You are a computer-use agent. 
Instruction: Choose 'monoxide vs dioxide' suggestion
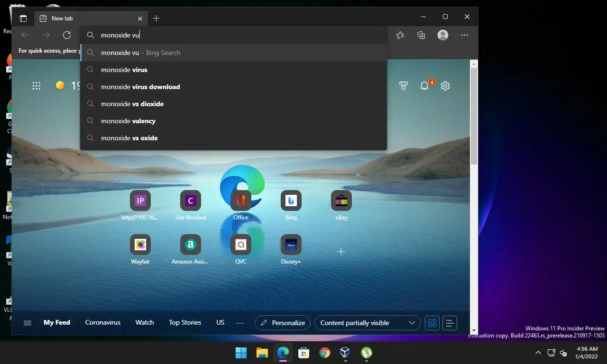tap(234, 104)
